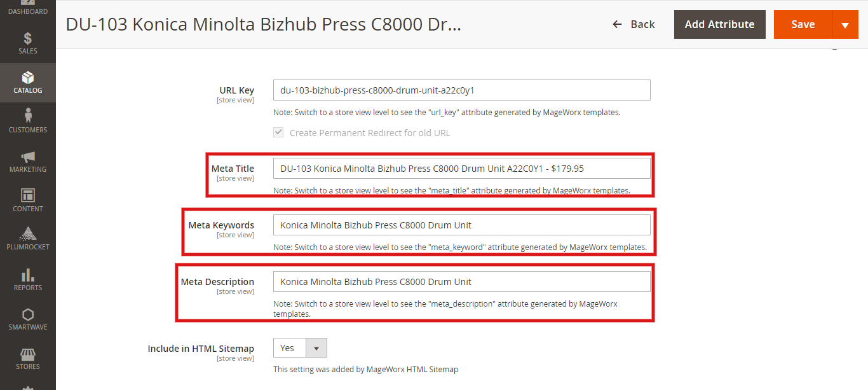
Task: Expand the Save button dropdown arrow
Action: (845, 25)
